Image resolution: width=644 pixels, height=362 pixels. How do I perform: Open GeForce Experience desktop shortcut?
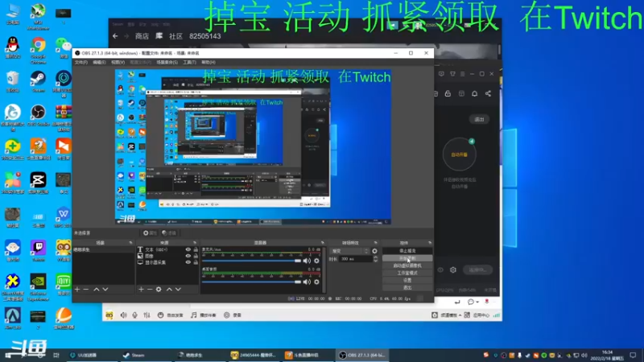coord(38,287)
